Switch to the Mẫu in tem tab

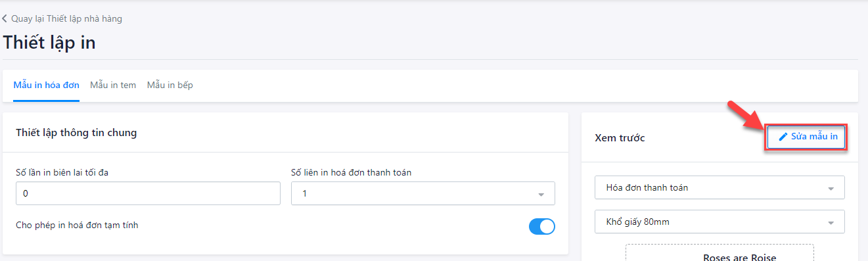pos(113,85)
